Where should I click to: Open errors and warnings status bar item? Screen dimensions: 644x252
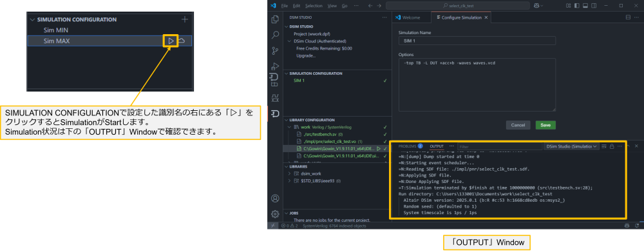[290, 226]
